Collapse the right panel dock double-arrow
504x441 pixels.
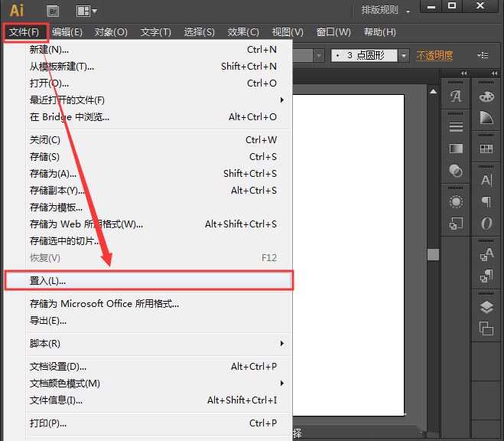point(495,73)
